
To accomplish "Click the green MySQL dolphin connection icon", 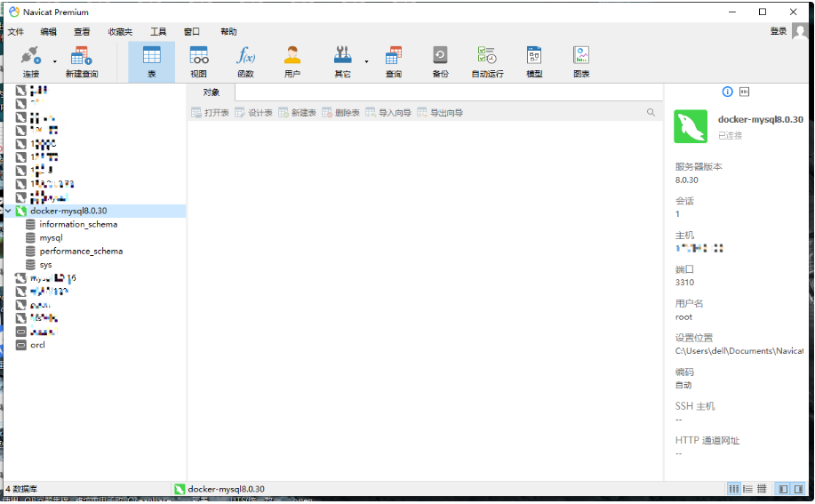I will (x=691, y=126).
